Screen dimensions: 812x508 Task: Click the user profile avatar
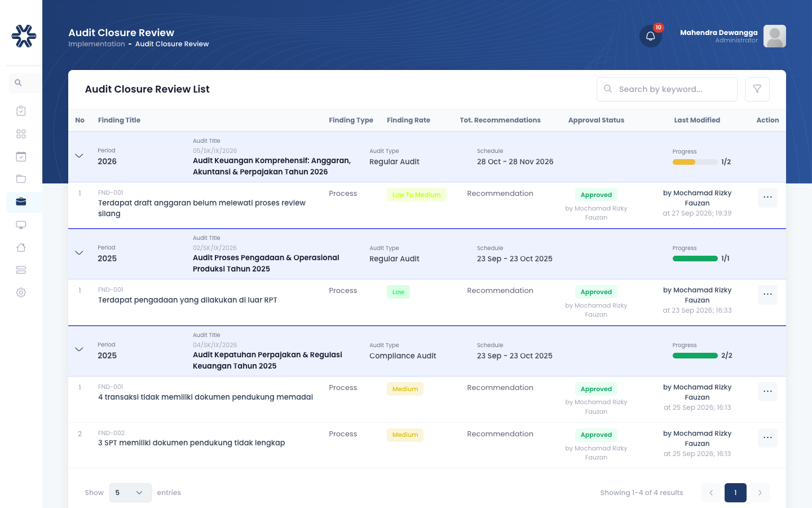[775, 36]
